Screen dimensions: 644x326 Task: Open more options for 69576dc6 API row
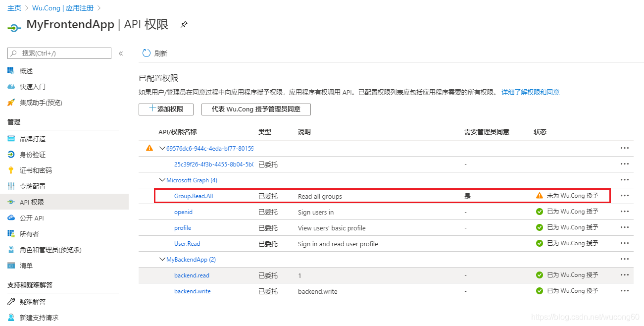click(625, 148)
